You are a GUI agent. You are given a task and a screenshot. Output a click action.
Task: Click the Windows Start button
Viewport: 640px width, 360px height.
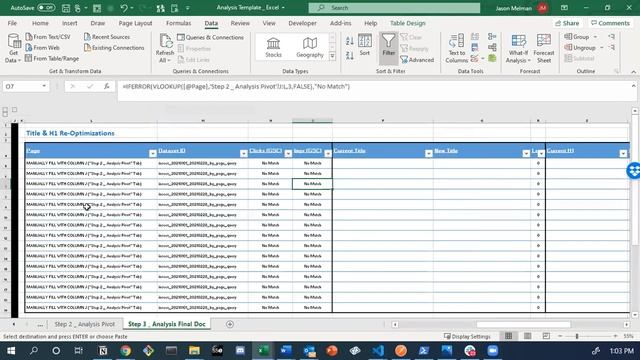coord(11,351)
